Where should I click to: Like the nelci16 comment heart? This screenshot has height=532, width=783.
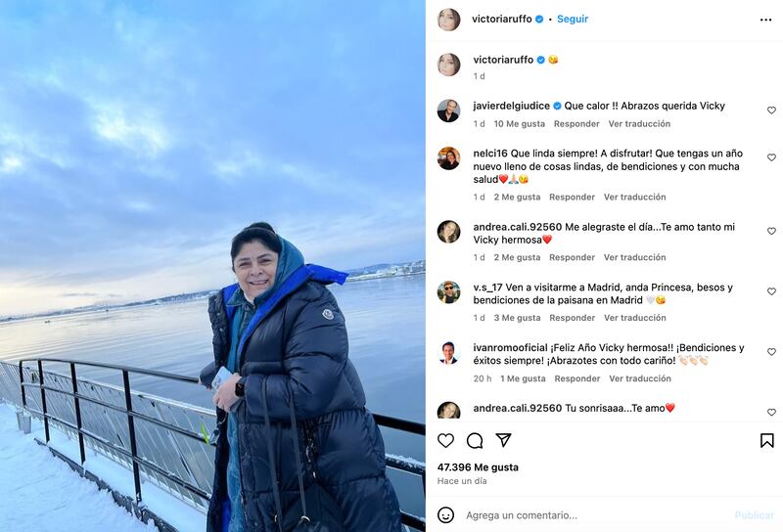[x=771, y=157]
